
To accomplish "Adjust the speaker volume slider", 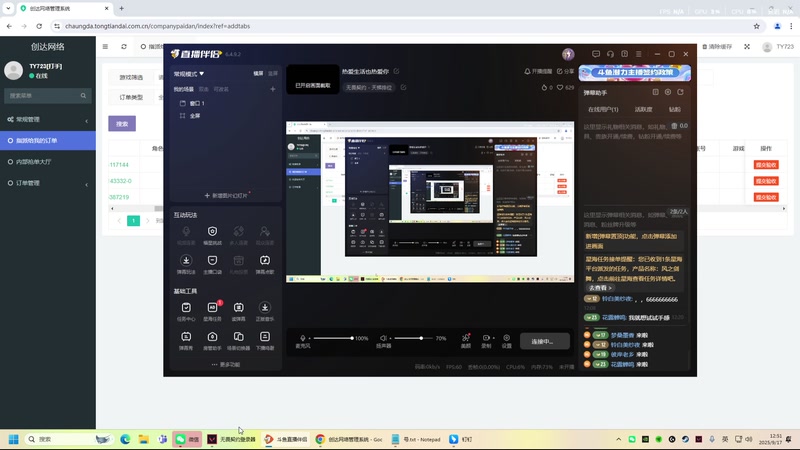I will pos(414,338).
